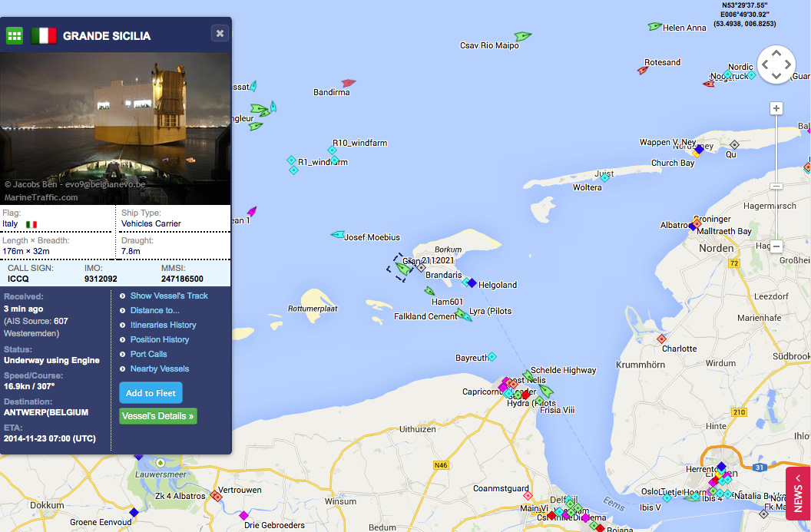
Task: Select the Vertrouwen orange diamond marker
Action: click(x=216, y=496)
